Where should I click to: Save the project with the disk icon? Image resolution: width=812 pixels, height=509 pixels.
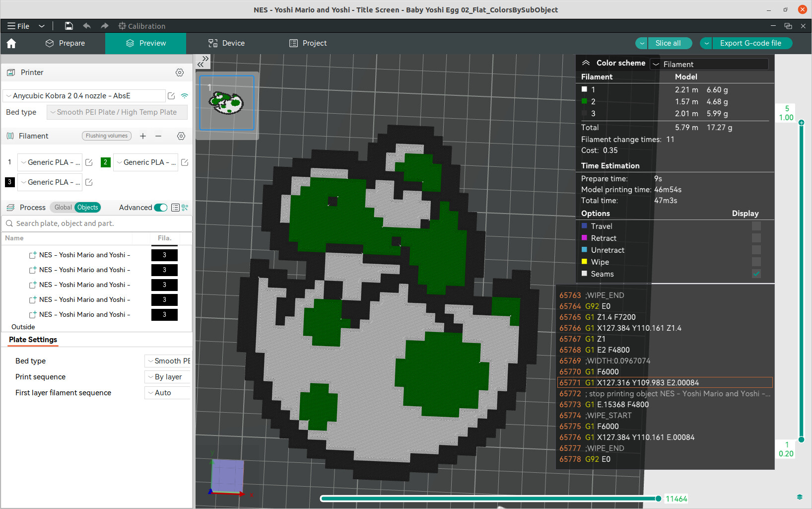69,26
